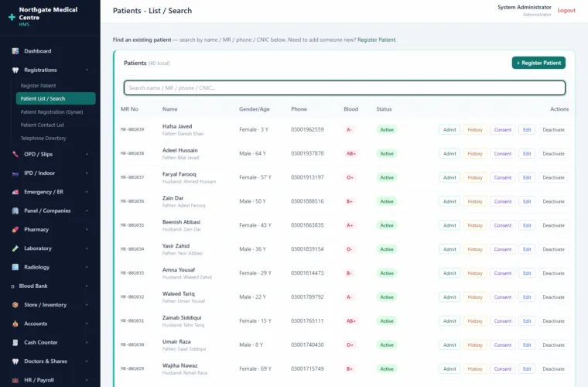Collapse the Registrations section chevron

click(87, 70)
